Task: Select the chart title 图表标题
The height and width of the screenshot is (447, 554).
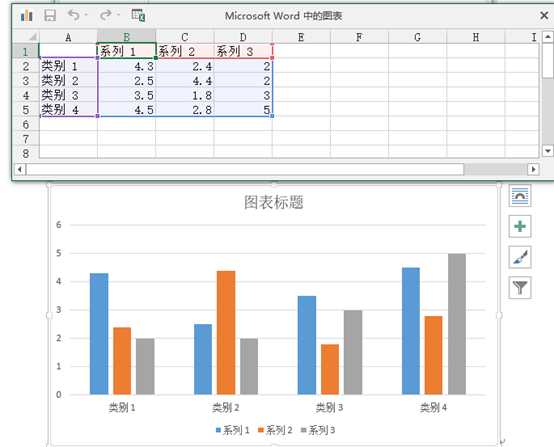Action: (x=274, y=202)
